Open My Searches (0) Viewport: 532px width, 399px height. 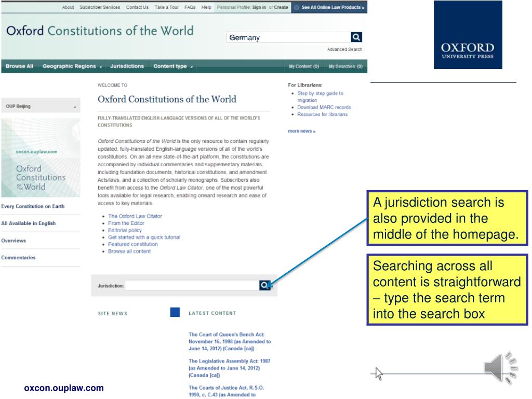(345, 66)
